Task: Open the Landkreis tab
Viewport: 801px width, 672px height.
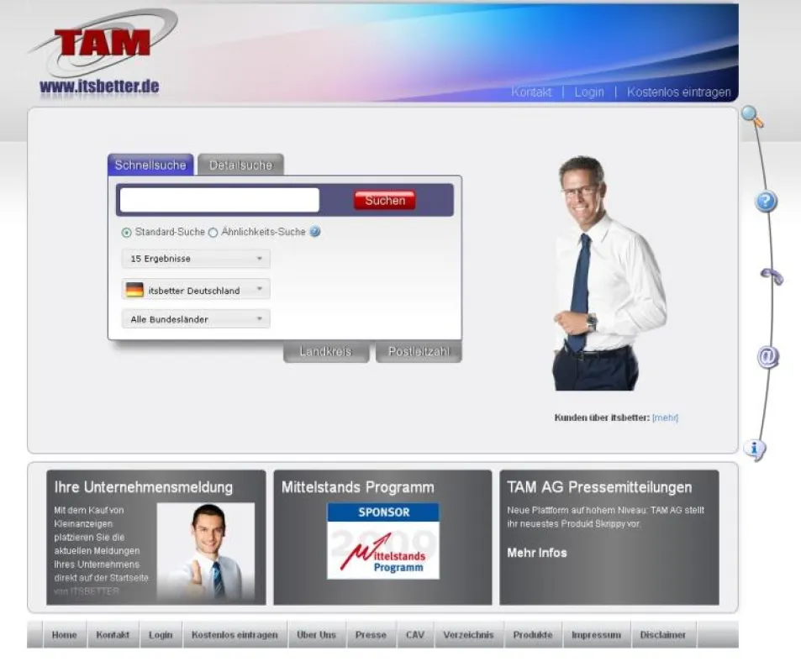Action: click(x=326, y=351)
